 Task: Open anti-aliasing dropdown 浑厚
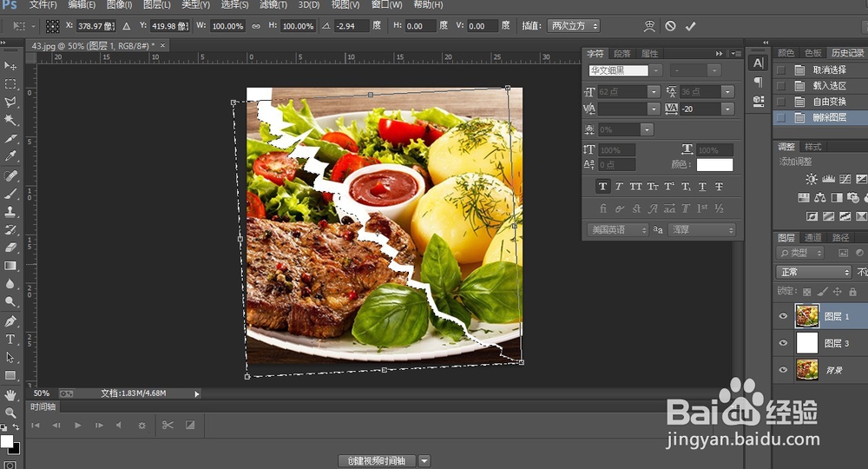(702, 230)
